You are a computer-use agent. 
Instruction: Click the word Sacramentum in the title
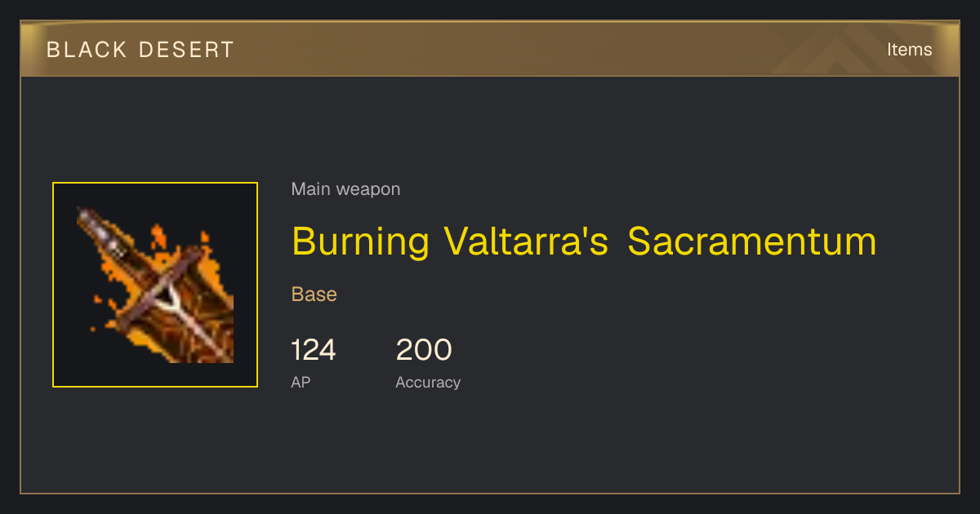tap(752, 241)
